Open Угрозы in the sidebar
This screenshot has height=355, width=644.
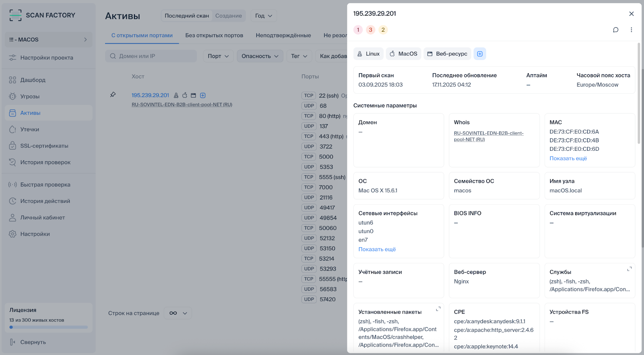30,96
